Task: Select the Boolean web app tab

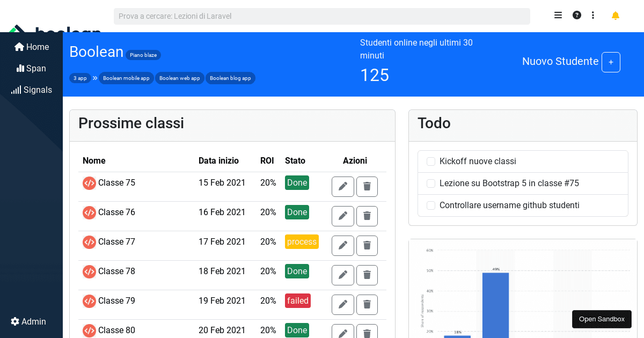Action: tap(179, 78)
